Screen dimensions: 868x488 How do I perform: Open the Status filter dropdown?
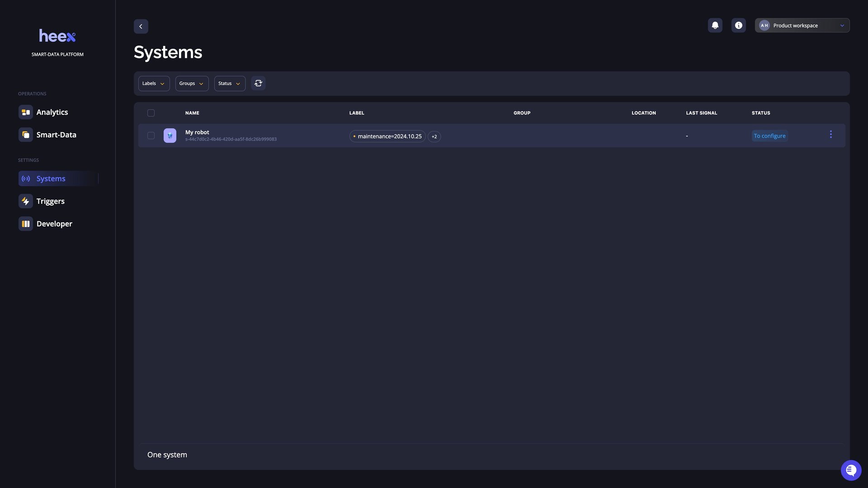230,84
